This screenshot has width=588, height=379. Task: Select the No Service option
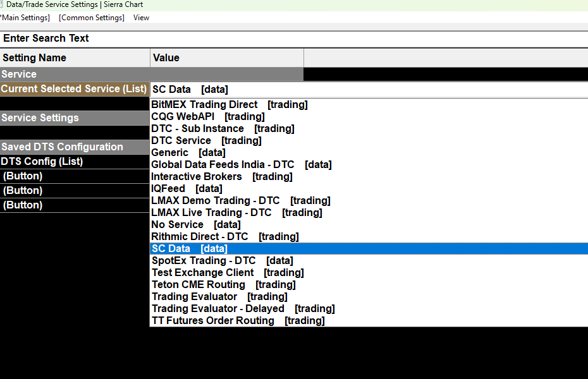(369, 224)
